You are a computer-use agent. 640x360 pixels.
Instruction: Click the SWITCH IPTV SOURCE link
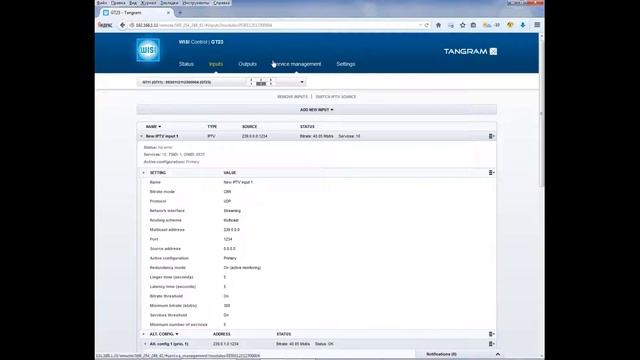336,97
